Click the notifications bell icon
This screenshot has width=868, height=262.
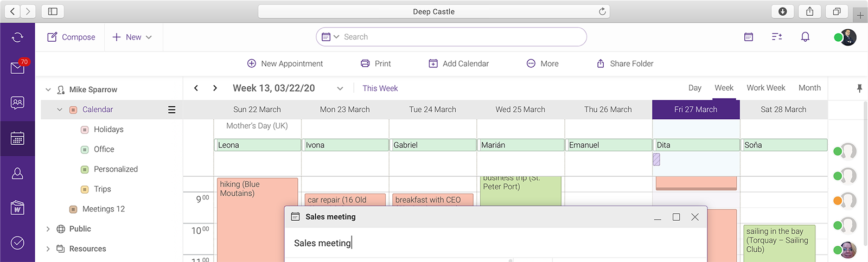[x=805, y=37]
